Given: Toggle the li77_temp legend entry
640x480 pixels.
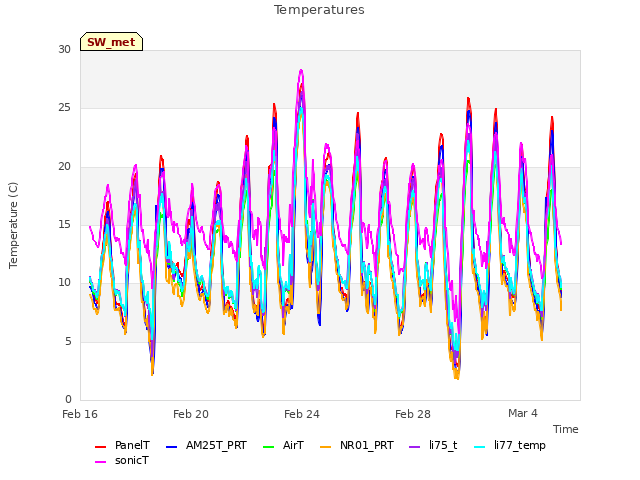Looking at the screenshot, I should [x=510, y=445].
